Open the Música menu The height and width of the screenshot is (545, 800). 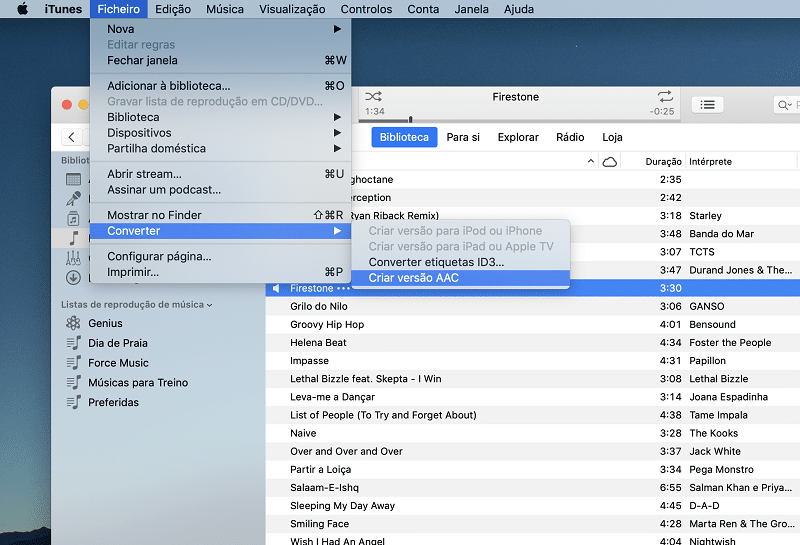click(225, 9)
